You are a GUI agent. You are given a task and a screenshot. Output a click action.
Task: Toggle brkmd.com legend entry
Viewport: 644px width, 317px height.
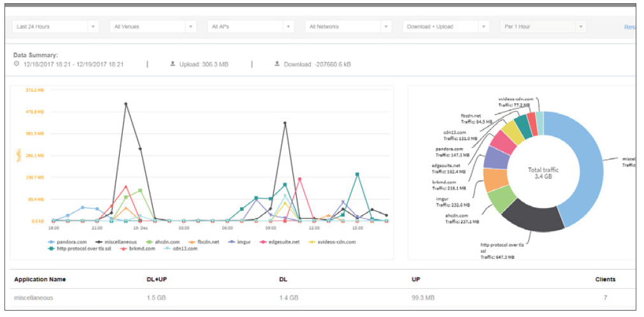click(139, 249)
